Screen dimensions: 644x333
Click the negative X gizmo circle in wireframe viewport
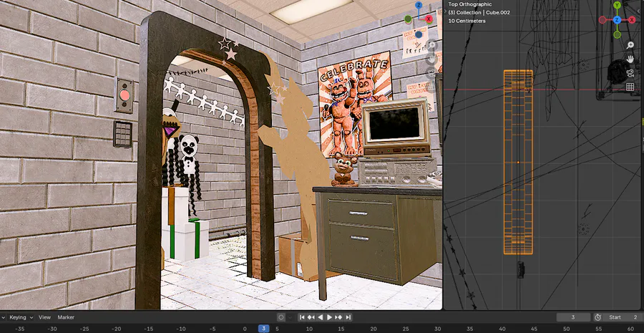pyautogui.click(x=602, y=20)
